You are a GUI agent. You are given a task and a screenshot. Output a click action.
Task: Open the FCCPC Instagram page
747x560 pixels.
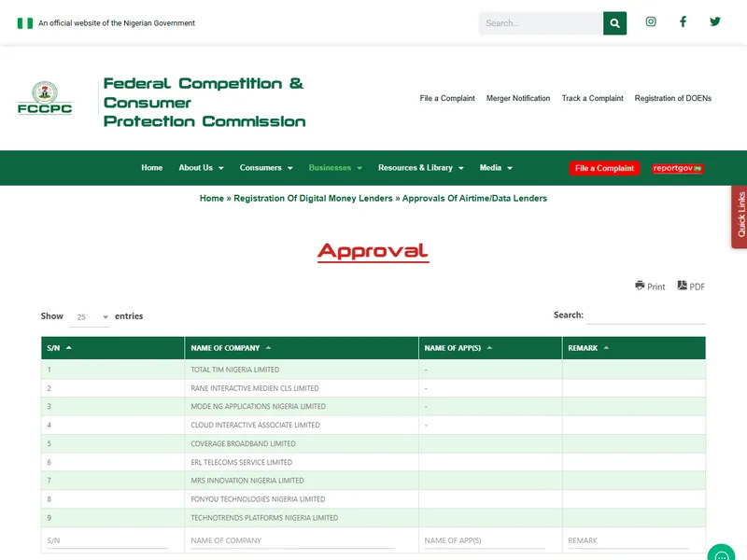(x=651, y=21)
